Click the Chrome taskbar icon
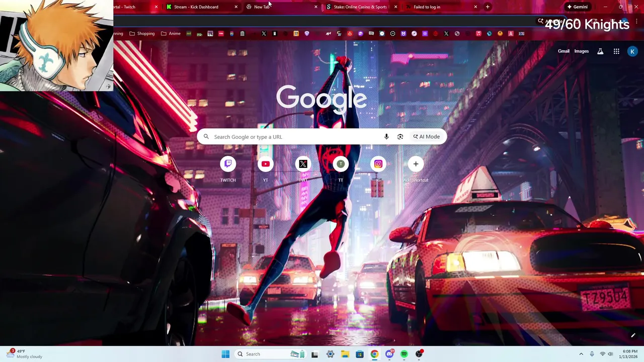 [374, 354]
